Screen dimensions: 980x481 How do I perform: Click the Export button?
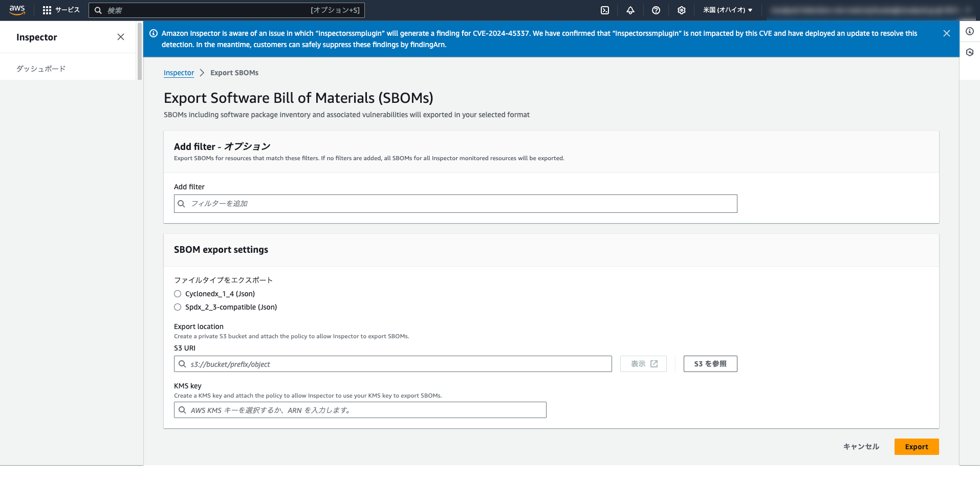coord(916,446)
